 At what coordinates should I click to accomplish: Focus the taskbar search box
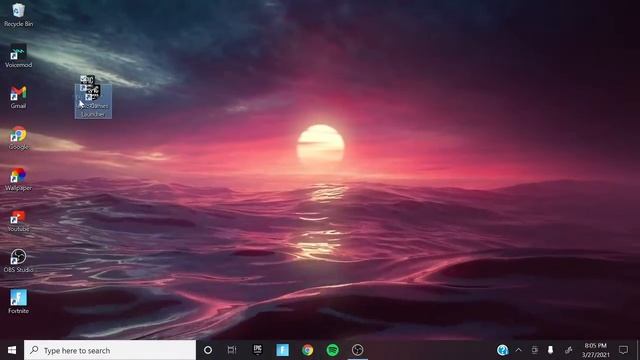coord(110,350)
